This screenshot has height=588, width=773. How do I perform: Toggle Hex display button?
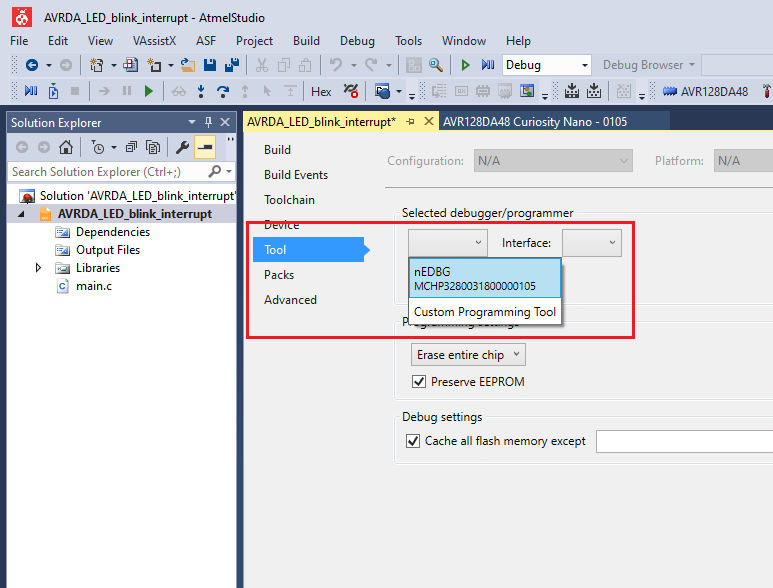321,92
